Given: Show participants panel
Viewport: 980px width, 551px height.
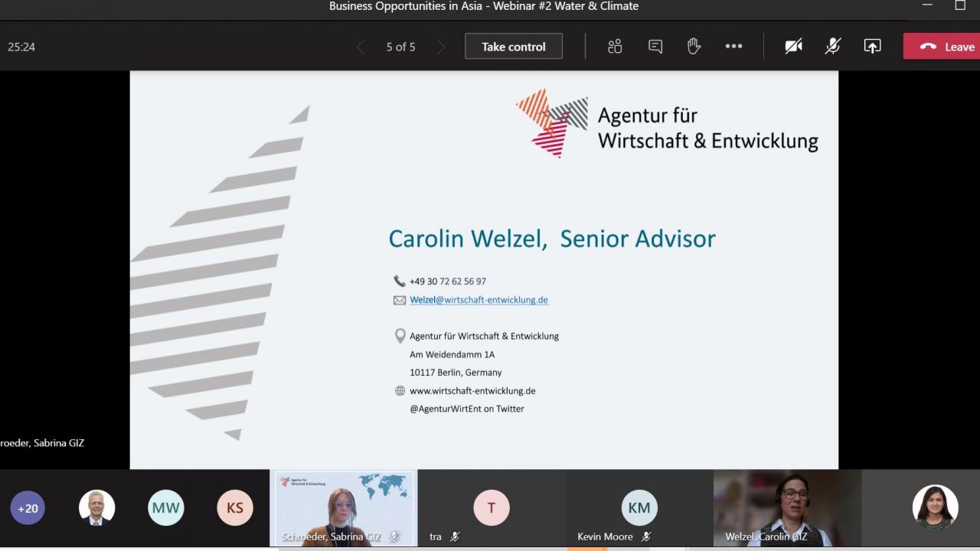Looking at the screenshot, I should tap(615, 47).
